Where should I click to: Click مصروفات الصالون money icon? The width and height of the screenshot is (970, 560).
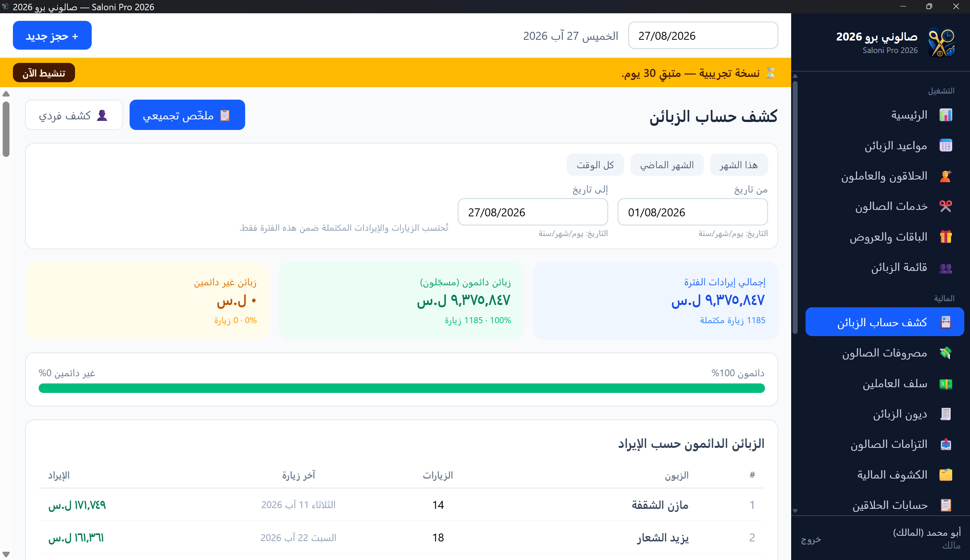click(945, 353)
